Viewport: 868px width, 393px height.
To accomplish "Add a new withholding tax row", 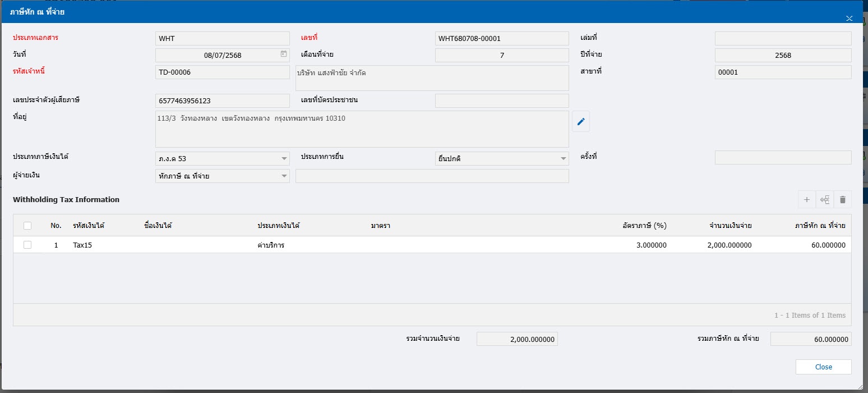I will [806, 199].
